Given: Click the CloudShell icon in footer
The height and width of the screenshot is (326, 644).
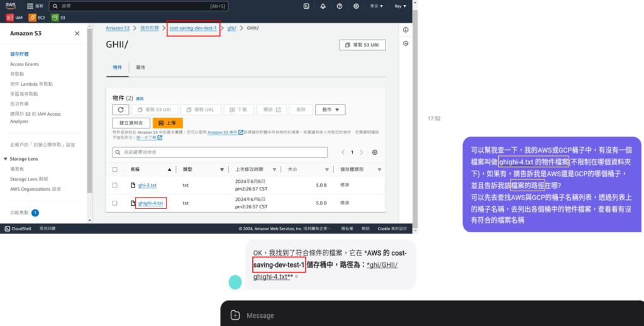Looking at the screenshot, I should coord(8,228).
